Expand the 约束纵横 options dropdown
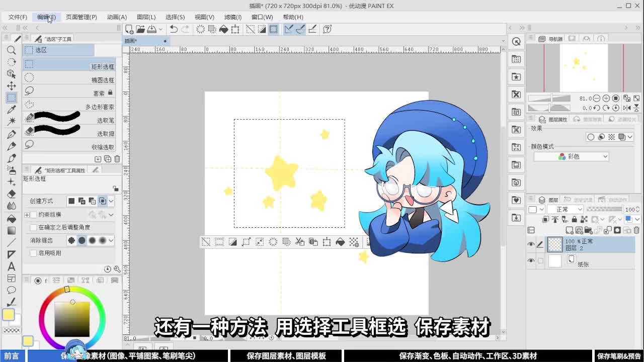 tap(111, 215)
